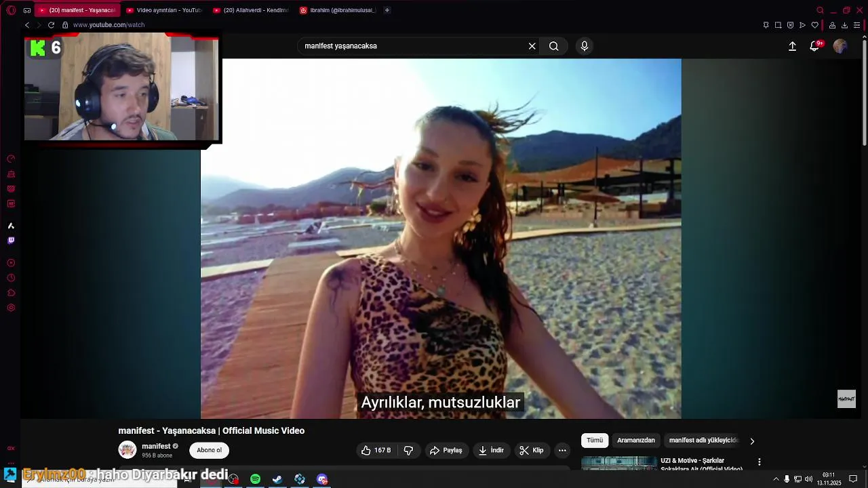The width and height of the screenshot is (868, 488).
Task: Click the YouTube search box text
Action: pyautogui.click(x=340, y=46)
